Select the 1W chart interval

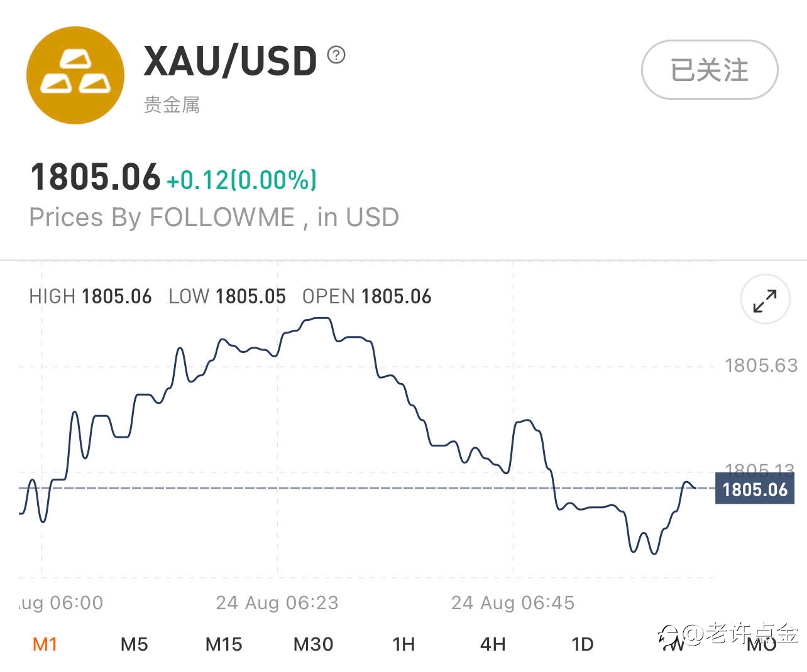[672, 644]
